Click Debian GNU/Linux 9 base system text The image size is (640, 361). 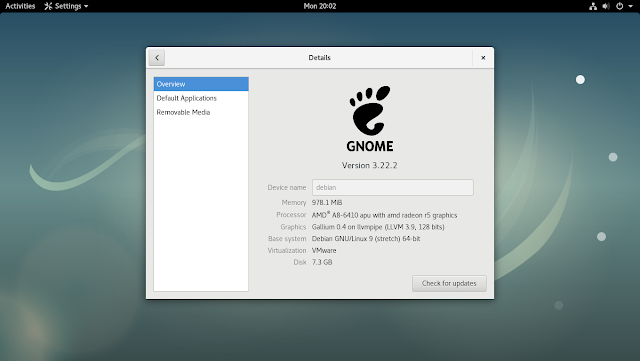366,238
